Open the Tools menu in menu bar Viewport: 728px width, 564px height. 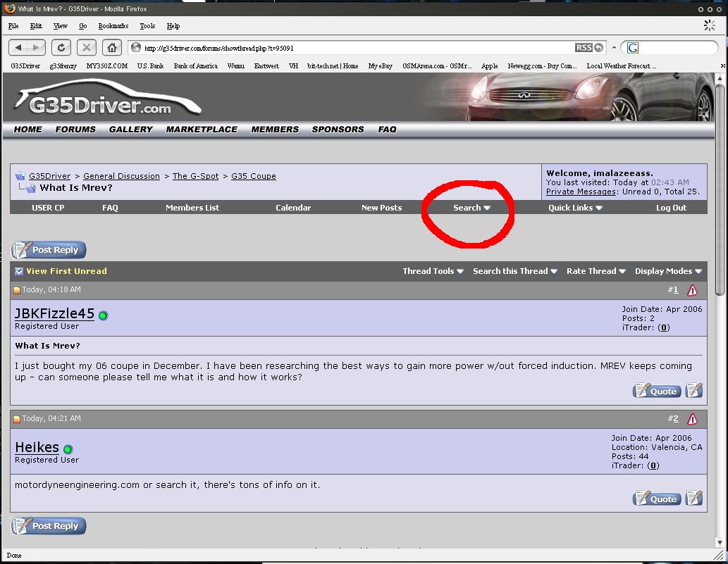[x=147, y=26]
